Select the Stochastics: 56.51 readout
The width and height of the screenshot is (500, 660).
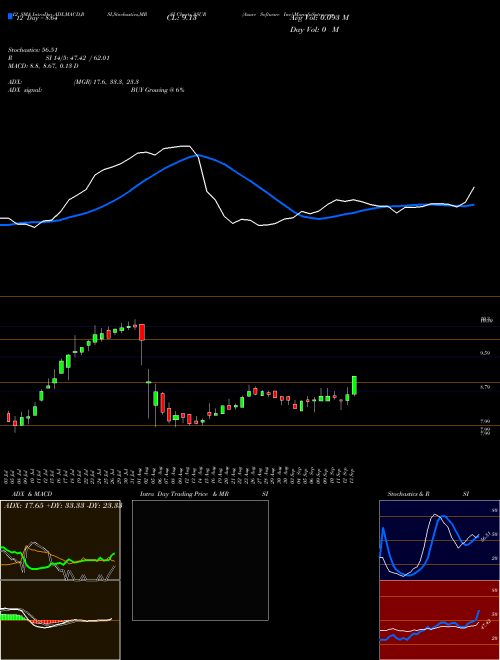click(33, 50)
